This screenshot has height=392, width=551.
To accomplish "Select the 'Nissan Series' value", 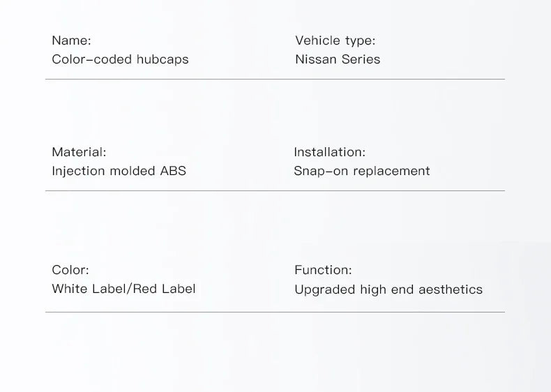I will coord(338,59).
